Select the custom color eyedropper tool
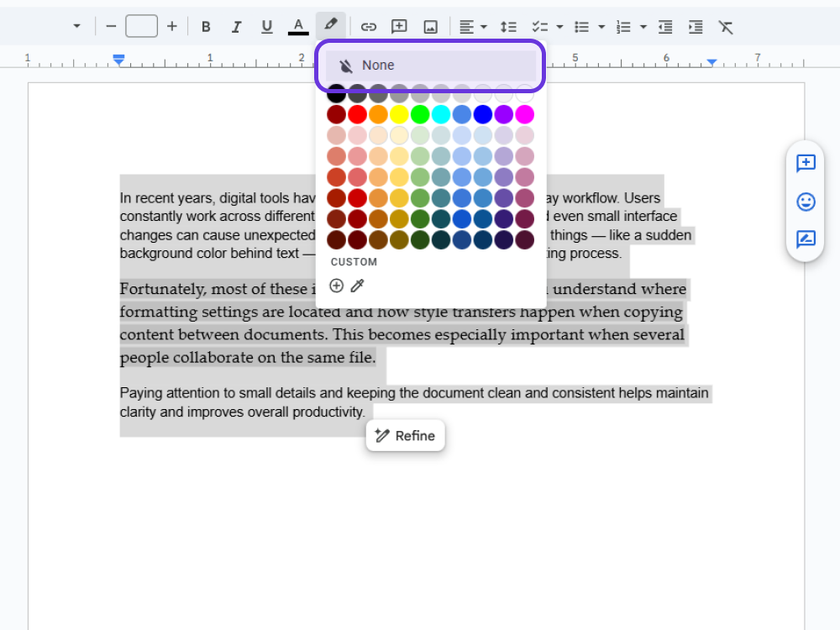The width and height of the screenshot is (840, 630). coord(357,286)
